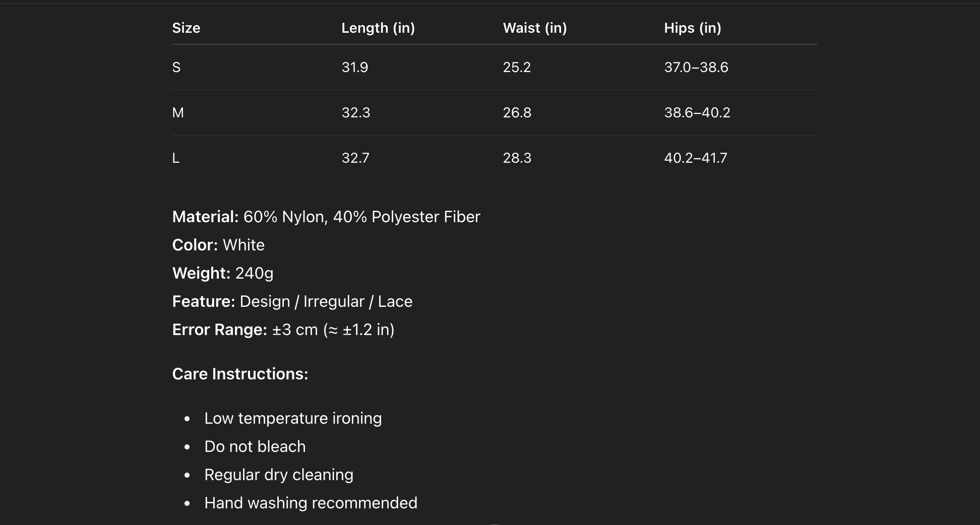980x525 pixels.
Task: Click the 31.9 length value
Action: tap(354, 68)
